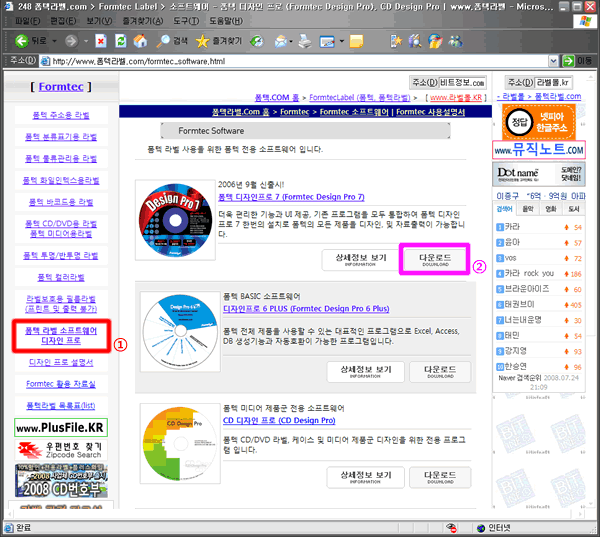Open the 즐겨찾기(A) menu
This screenshot has height=537, width=600.
pos(143,20)
